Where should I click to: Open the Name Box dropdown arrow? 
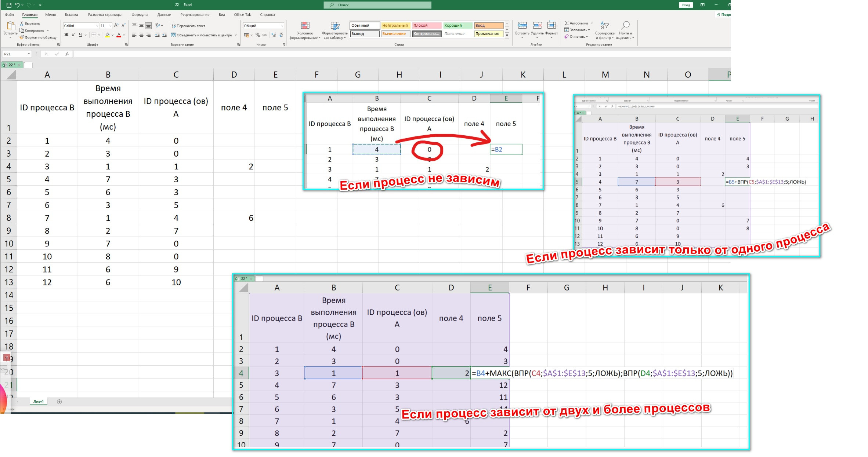pos(29,54)
